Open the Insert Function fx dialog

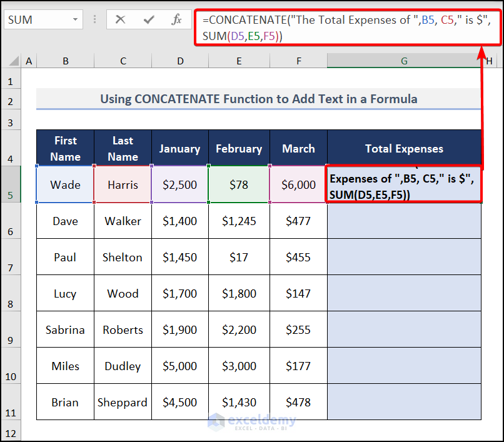tap(177, 19)
